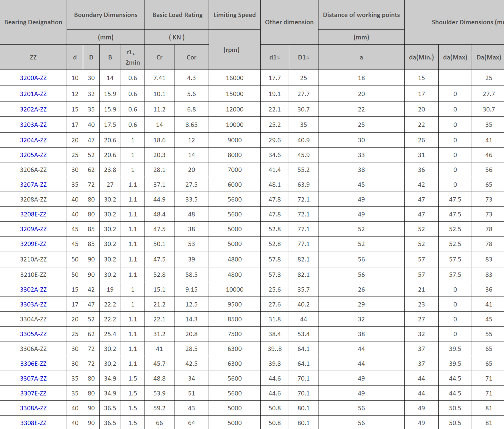
Task: Open the 3201A-ZZ bearing link
Action: pyautogui.click(x=33, y=94)
